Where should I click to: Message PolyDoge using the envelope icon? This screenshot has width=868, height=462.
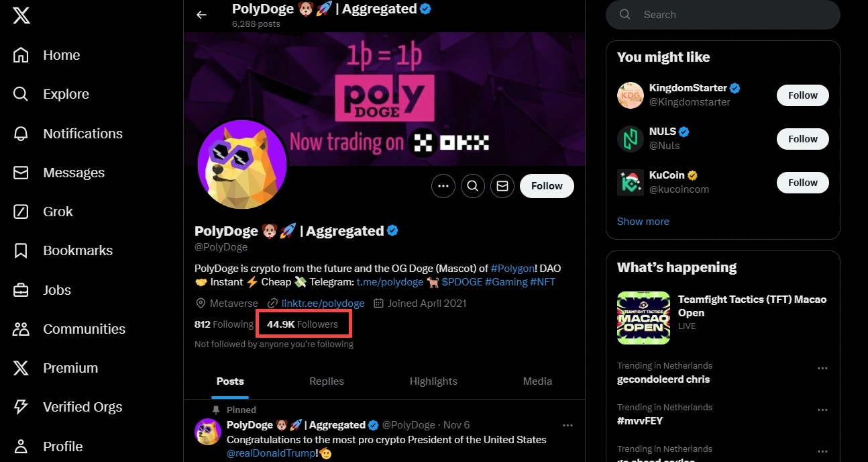coord(502,186)
